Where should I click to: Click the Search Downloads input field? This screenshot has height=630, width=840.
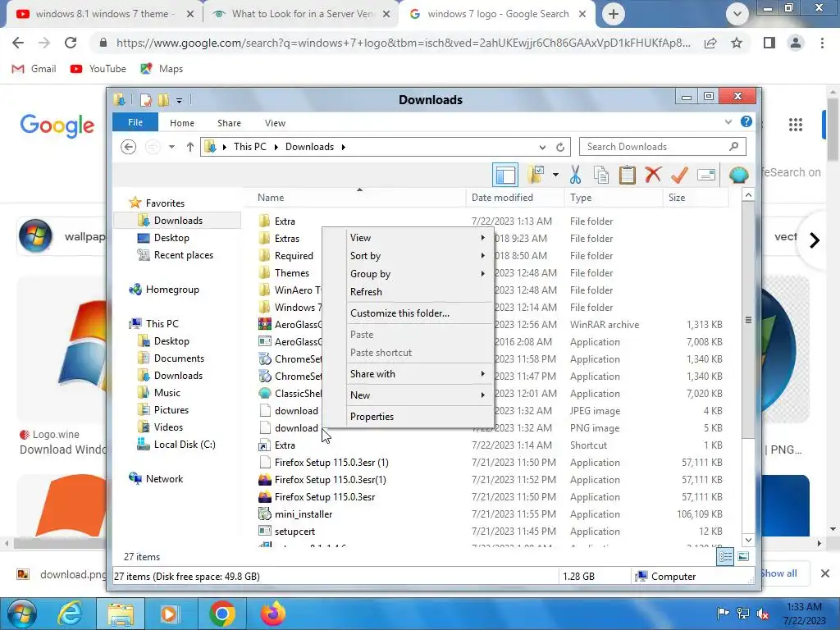[x=662, y=147]
